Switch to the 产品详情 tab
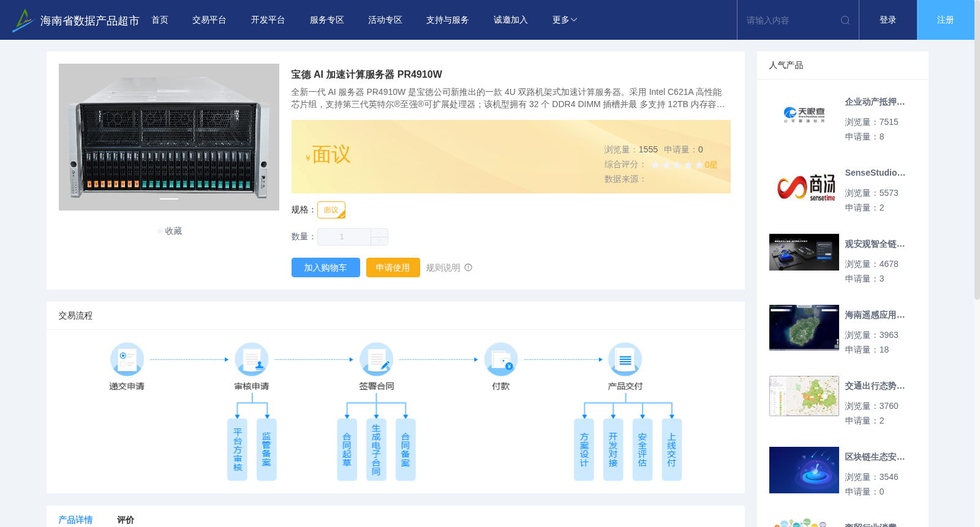 click(75, 520)
